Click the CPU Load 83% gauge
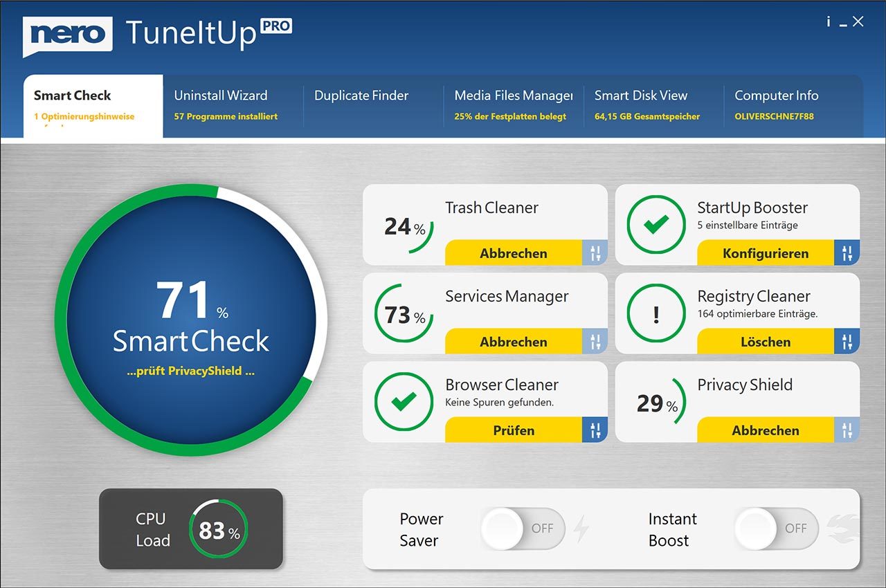886x588 pixels. click(218, 529)
